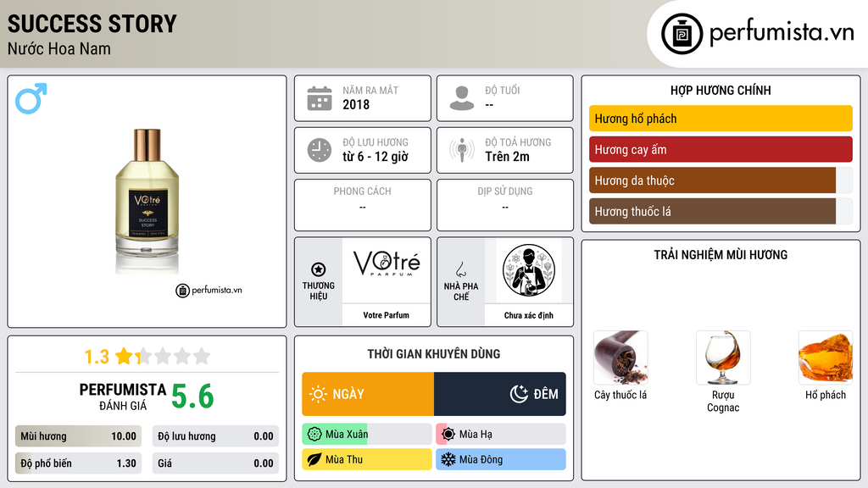
Task: Click the Giá 0.00 score row
Action: 215,463
